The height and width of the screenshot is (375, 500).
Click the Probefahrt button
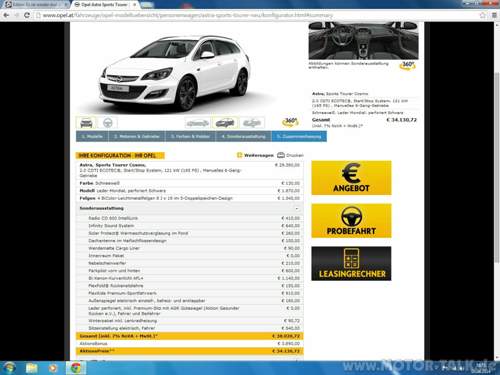351,221
